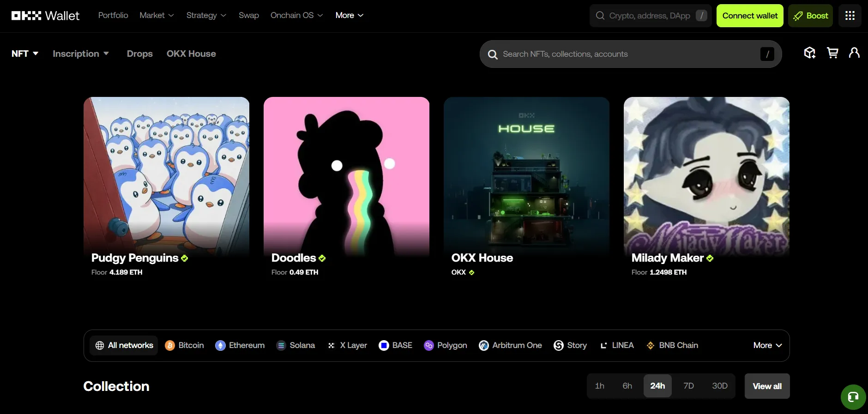The height and width of the screenshot is (414, 868).
Task: Go to the Drops tab
Action: [x=139, y=54]
